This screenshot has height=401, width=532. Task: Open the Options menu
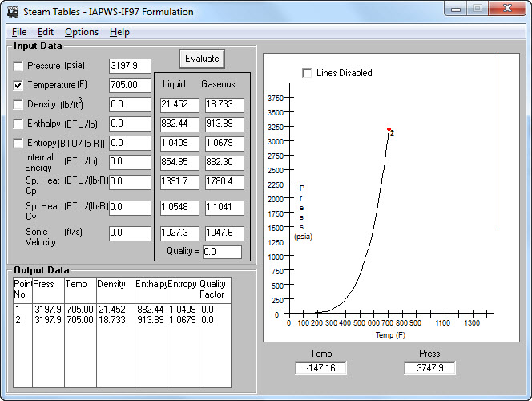click(82, 32)
